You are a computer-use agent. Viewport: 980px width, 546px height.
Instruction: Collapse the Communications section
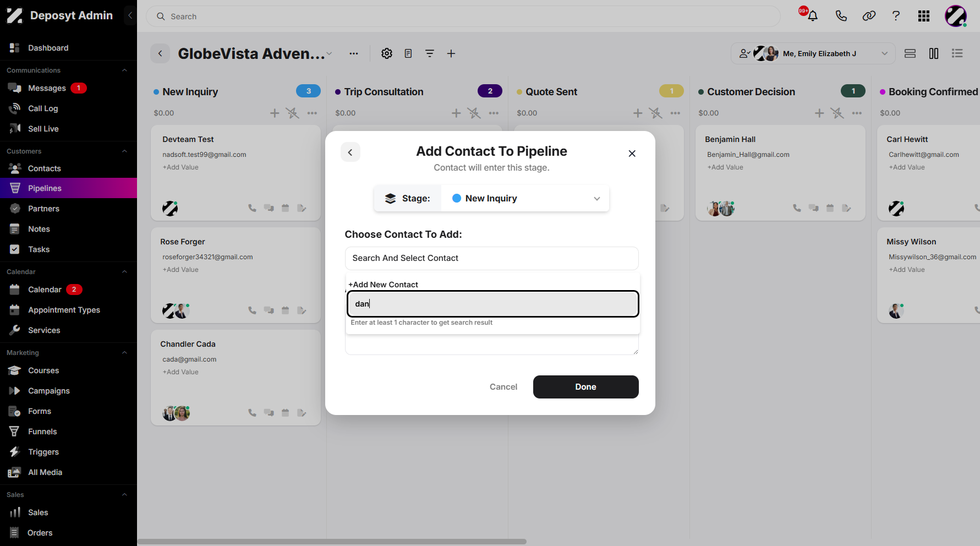[x=124, y=70]
